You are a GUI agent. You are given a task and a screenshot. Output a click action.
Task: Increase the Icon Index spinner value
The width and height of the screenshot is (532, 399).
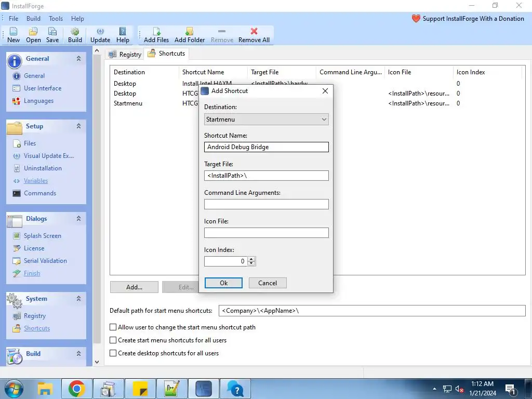pos(251,259)
